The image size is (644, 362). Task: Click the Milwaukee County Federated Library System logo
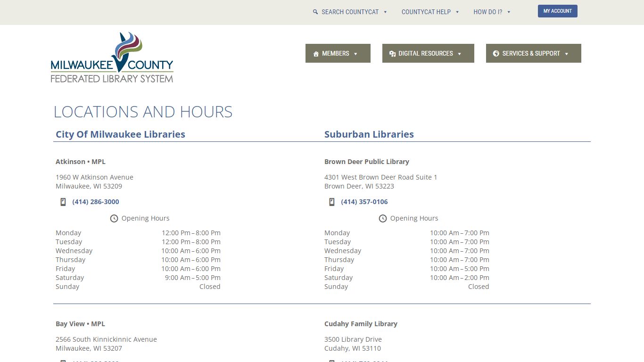pos(112,58)
